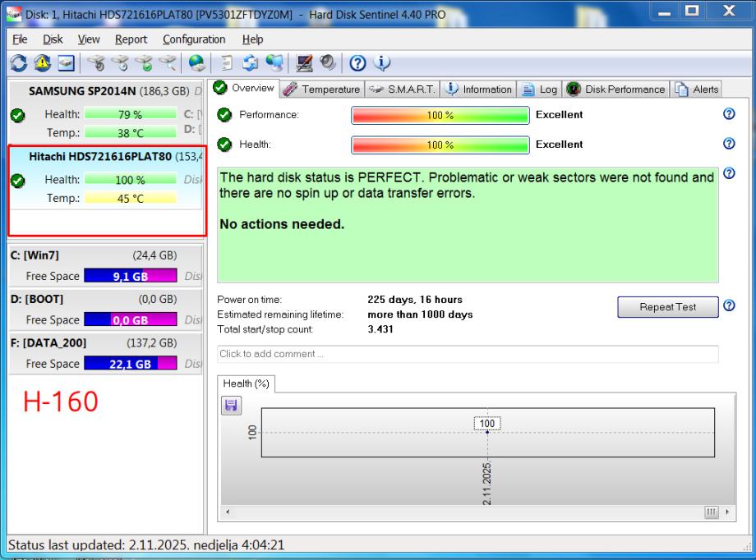Click the health graph scroll left arrow
756x560 pixels.
(228, 512)
